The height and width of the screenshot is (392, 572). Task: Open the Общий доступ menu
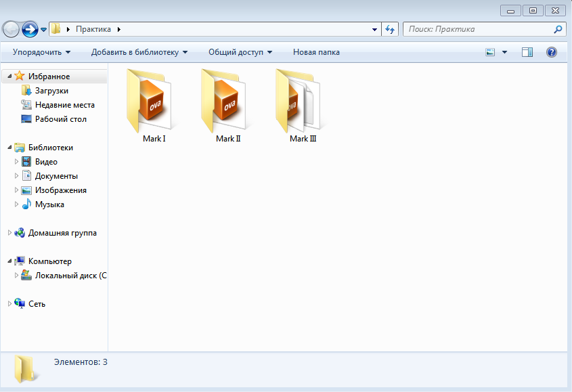[x=240, y=52]
